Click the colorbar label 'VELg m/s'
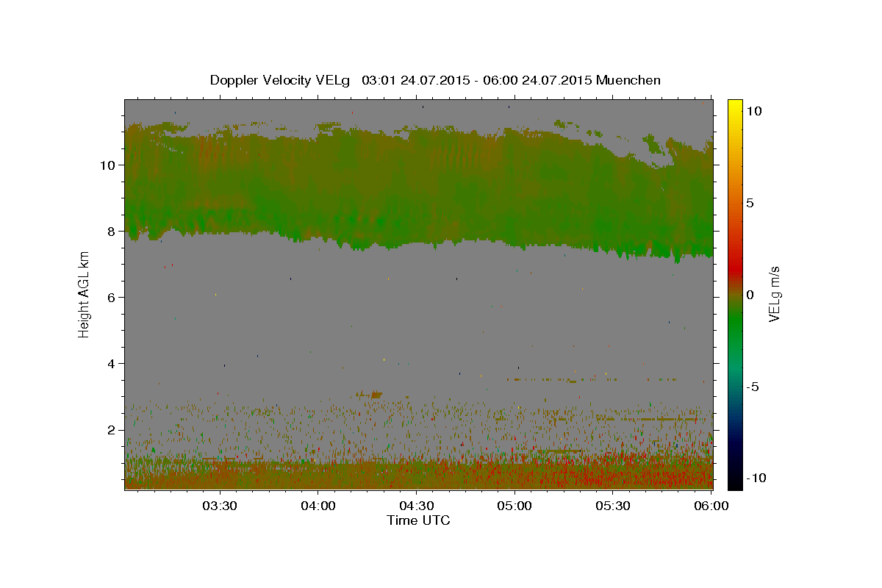This screenshot has width=882, height=588. pos(774,294)
